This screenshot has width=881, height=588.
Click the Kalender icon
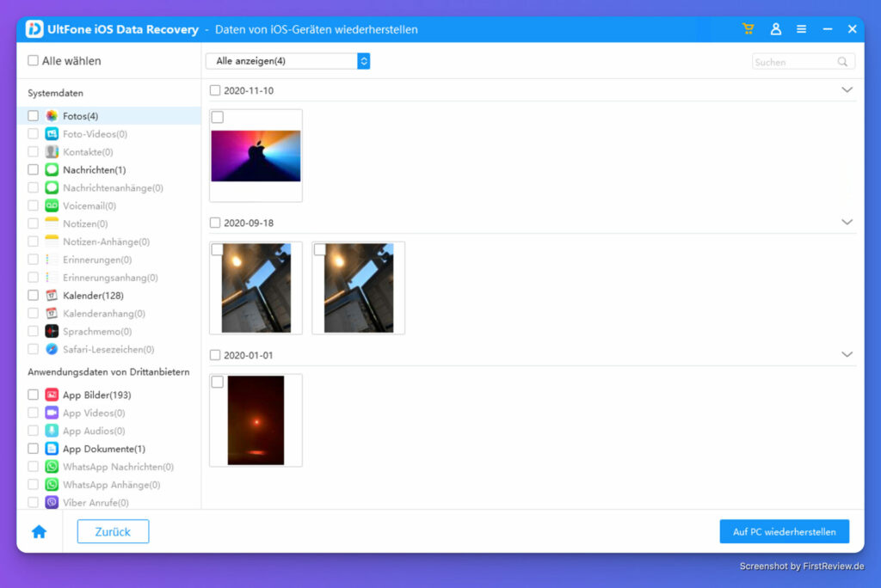pos(52,296)
